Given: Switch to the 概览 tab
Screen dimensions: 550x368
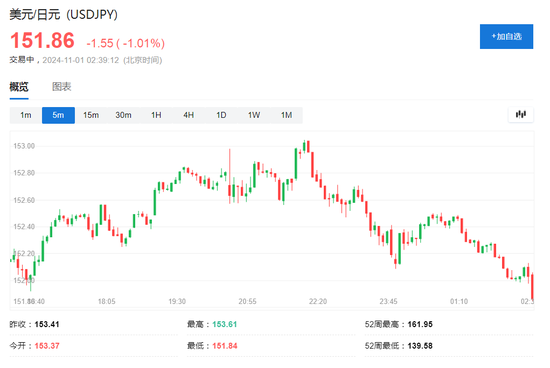Looking at the screenshot, I should [x=19, y=87].
